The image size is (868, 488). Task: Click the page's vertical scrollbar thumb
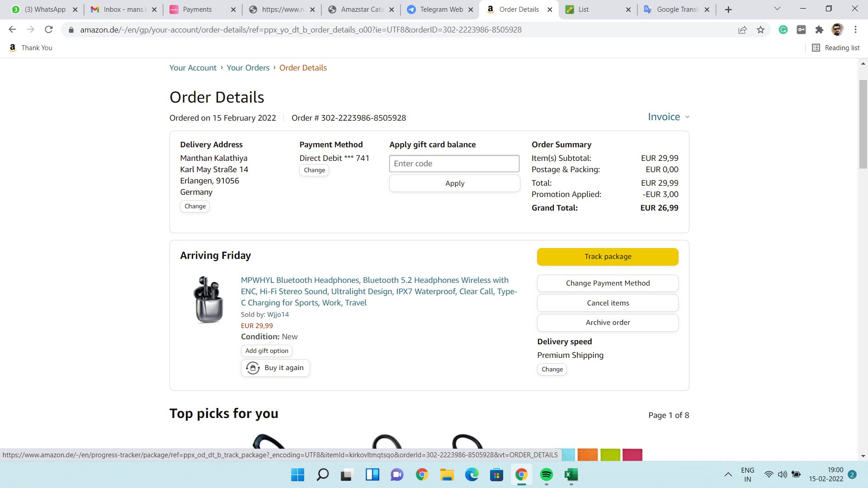[x=863, y=124]
